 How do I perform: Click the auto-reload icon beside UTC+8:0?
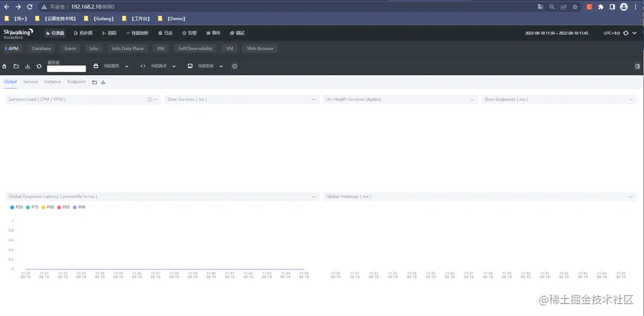[626, 33]
